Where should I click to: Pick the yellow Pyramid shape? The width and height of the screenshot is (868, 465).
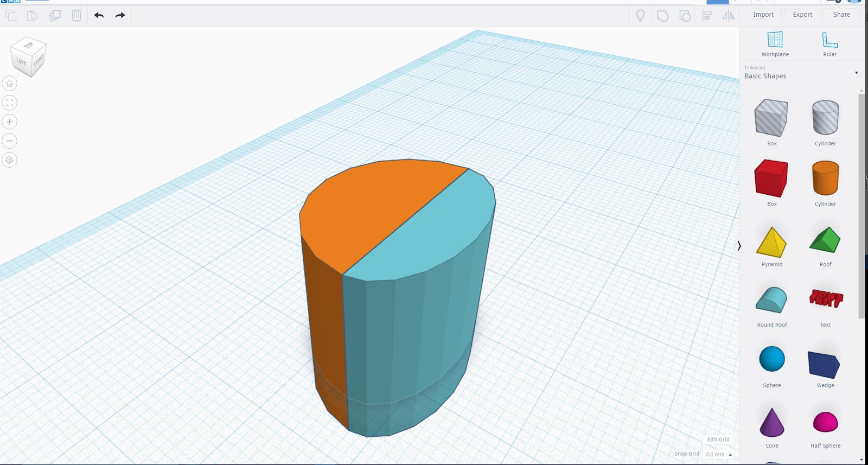(771, 241)
